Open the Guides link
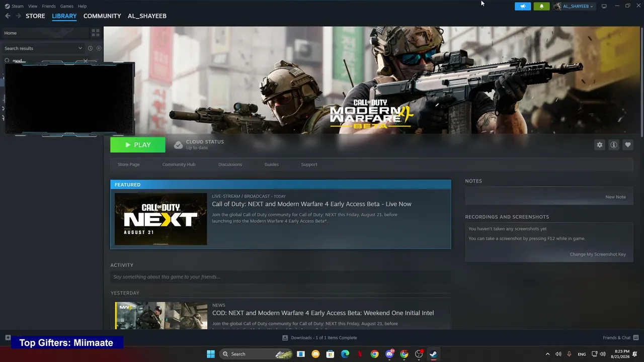This screenshot has width=644, height=362. [272, 164]
